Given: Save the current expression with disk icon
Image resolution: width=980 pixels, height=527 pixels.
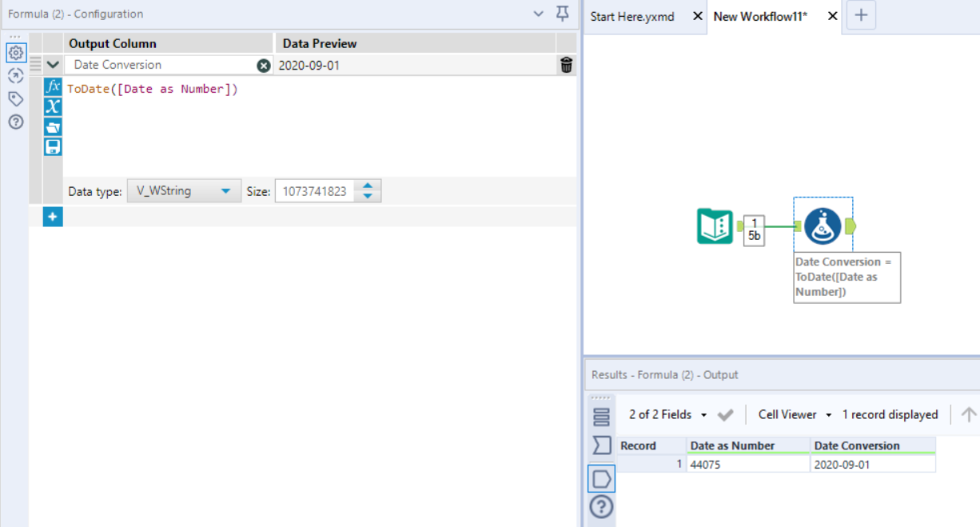Looking at the screenshot, I should pyautogui.click(x=53, y=144).
